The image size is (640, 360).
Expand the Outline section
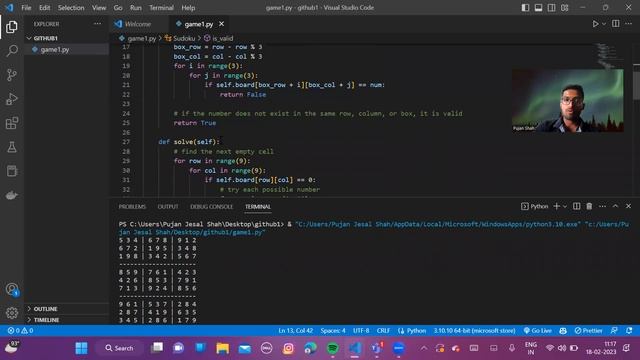67,309
